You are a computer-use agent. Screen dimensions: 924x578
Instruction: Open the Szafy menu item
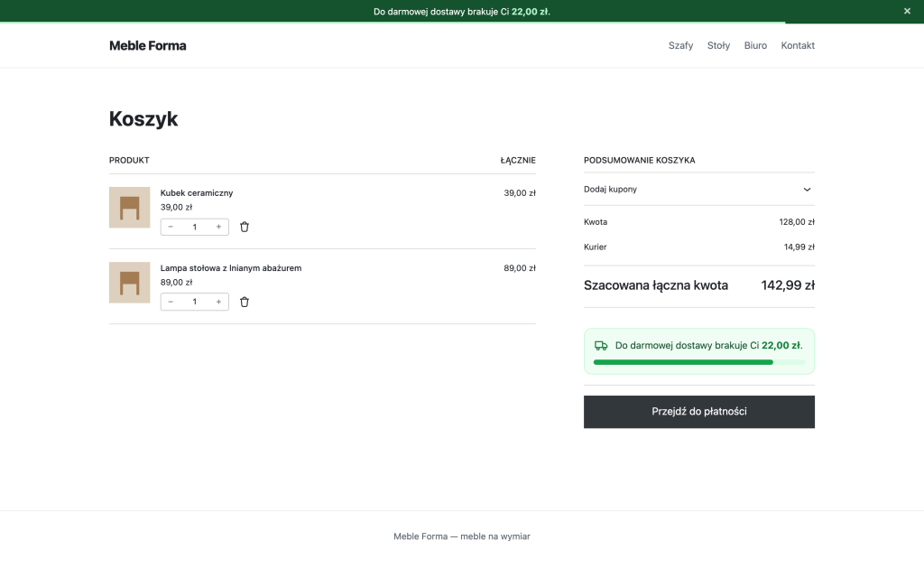pyautogui.click(x=680, y=45)
